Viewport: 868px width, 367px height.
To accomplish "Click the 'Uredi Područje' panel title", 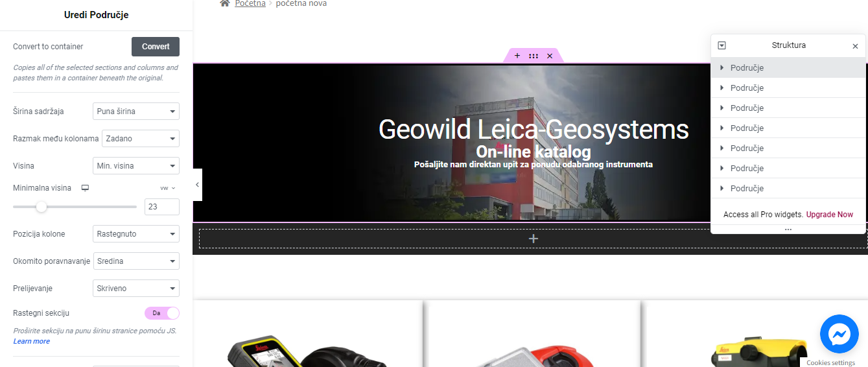I will [97, 15].
